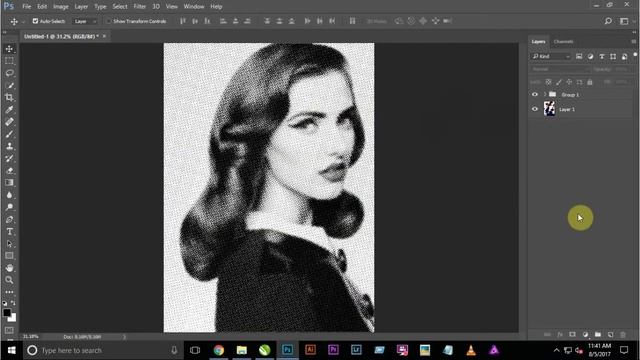Toggle lock position icon

[569, 82]
